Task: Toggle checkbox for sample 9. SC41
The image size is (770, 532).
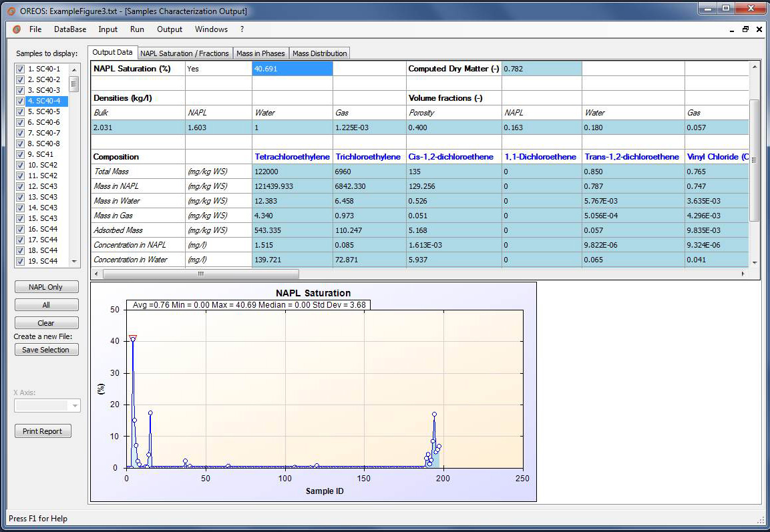Action: click(x=20, y=154)
